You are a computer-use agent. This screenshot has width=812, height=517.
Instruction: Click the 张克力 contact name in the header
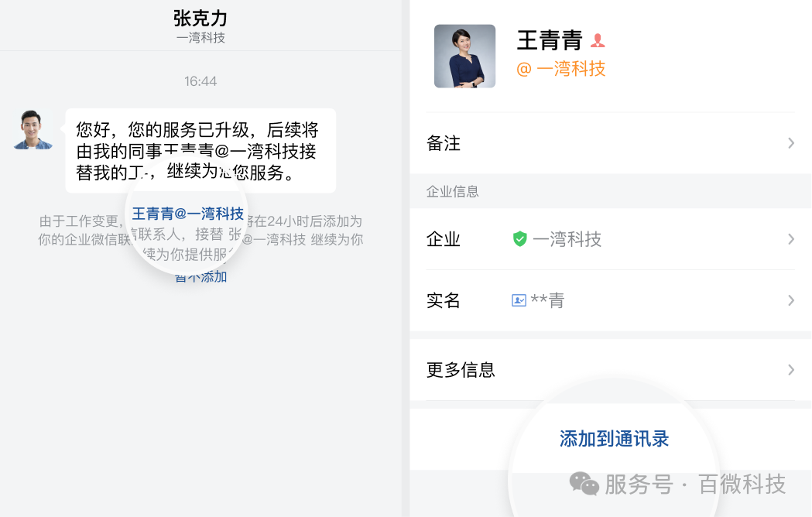tap(200, 17)
